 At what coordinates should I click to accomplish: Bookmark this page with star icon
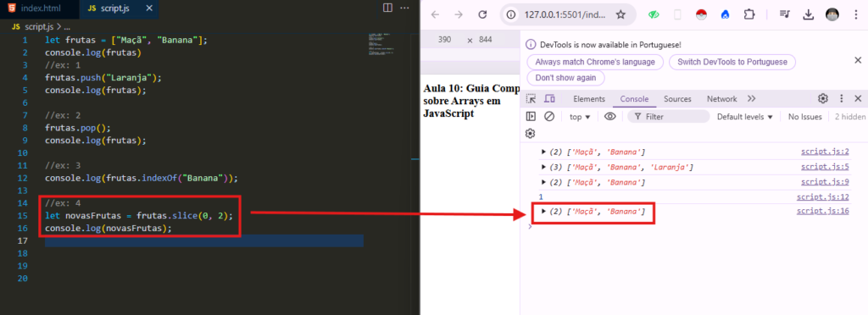point(620,15)
